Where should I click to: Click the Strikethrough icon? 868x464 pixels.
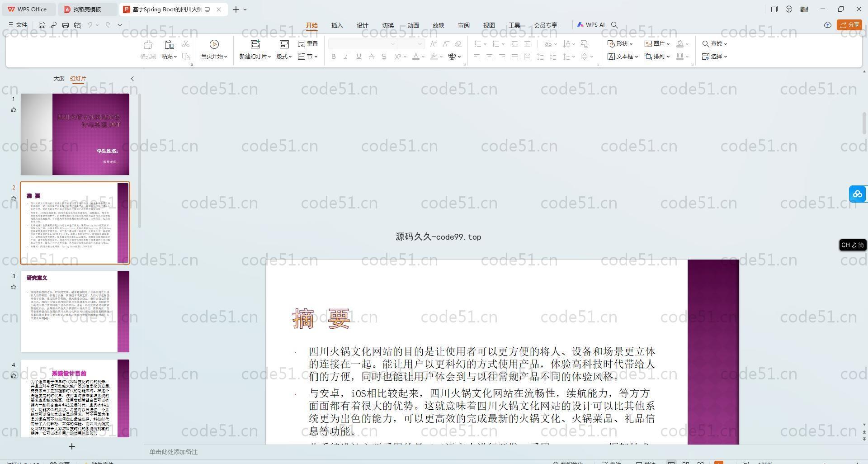point(371,57)
